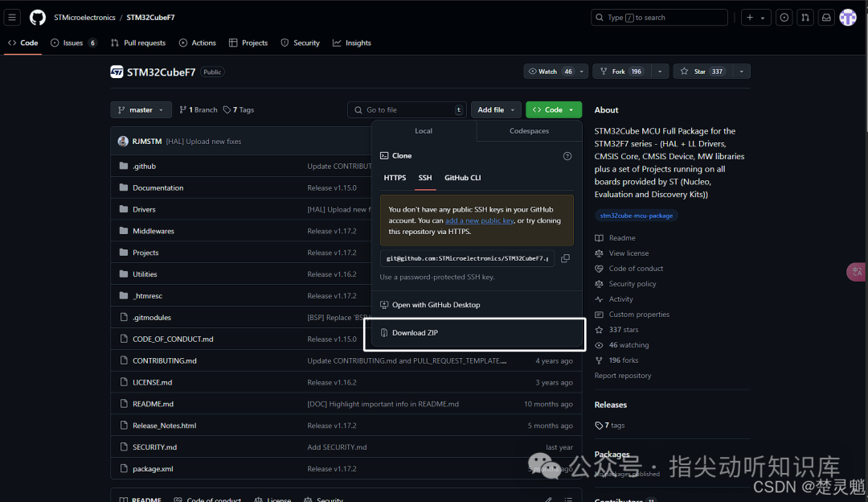Click the Report repository link

point(623,376)
